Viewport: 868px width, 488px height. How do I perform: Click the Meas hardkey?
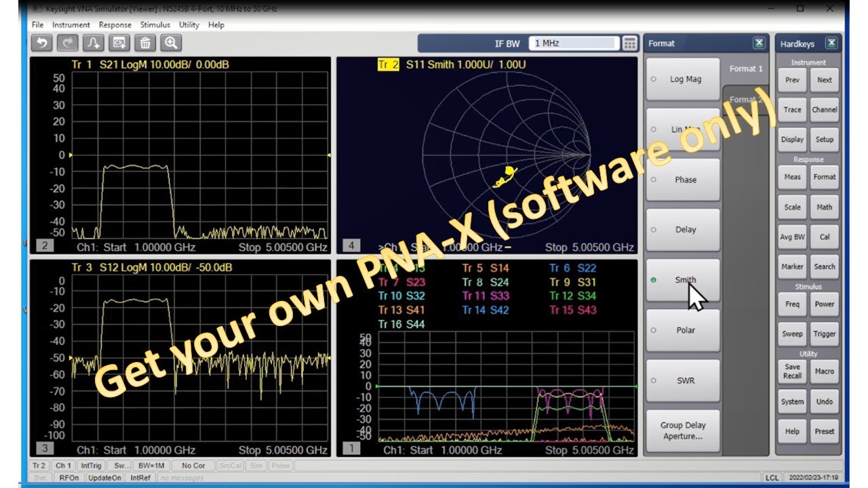click(792, 177)
